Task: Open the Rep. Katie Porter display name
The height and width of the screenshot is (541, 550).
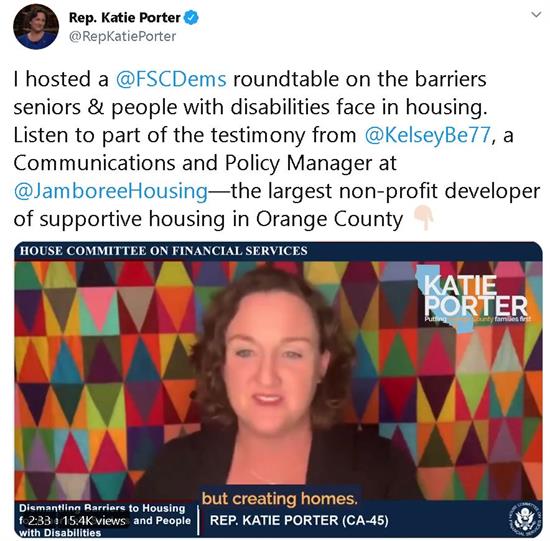Action: pyautogui.click(x=125, y=18)
